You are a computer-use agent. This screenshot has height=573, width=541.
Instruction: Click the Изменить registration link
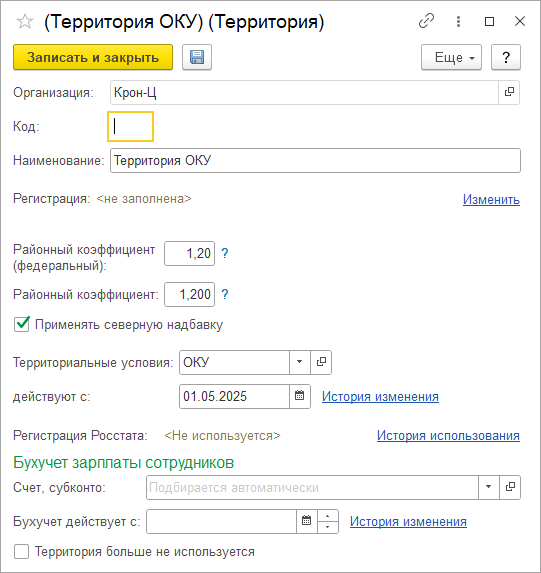491,200
